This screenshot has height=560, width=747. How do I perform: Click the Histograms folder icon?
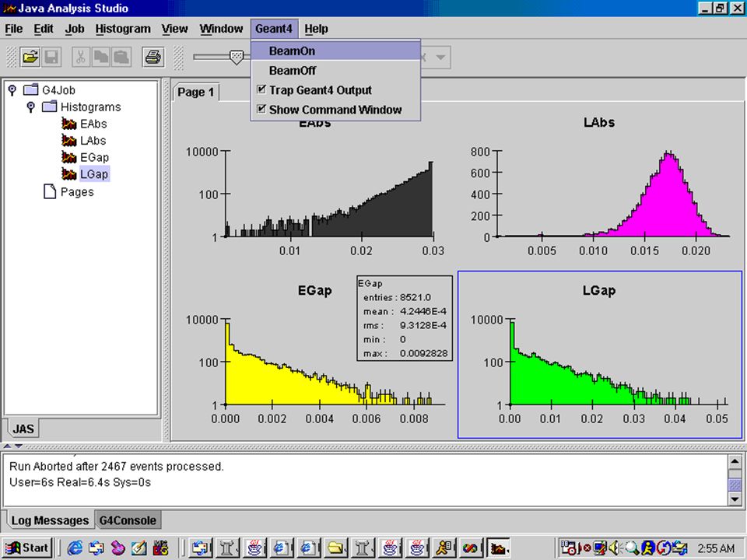click(49, 107)
